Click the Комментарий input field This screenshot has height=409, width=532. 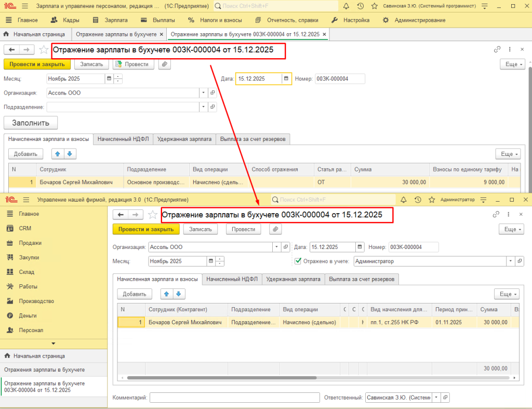tap(234, 398)
